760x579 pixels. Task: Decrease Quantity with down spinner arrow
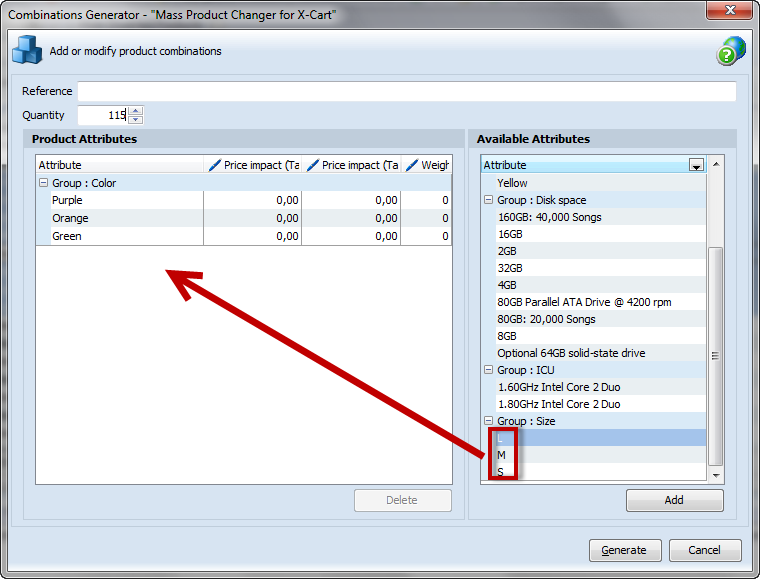(x=136, y=119)
